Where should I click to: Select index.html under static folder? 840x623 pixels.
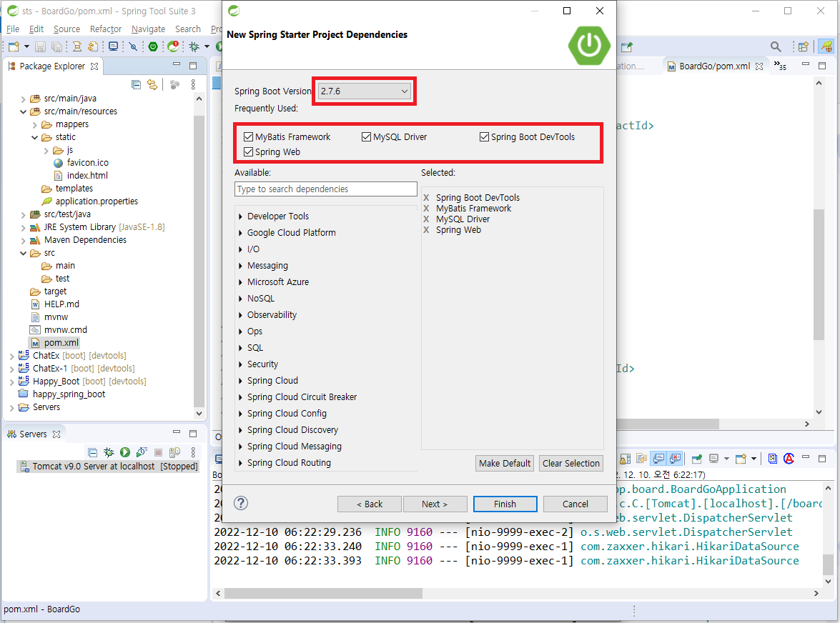87,176
